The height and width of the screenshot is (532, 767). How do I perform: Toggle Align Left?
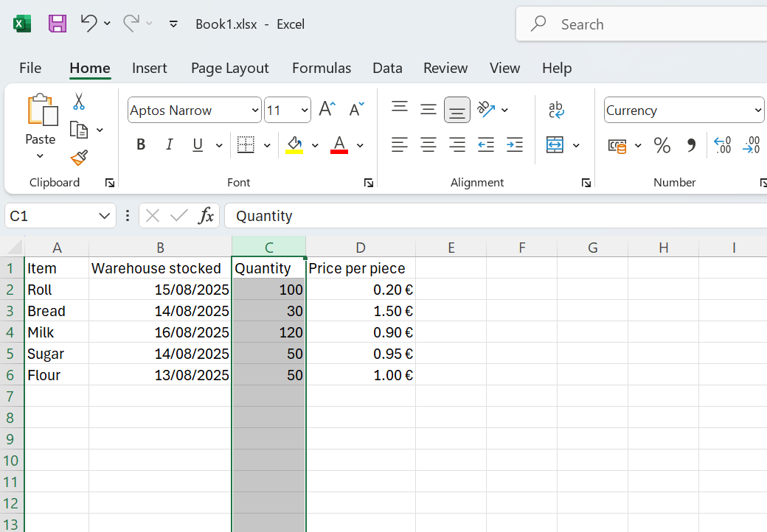click(x=400, y=144)
